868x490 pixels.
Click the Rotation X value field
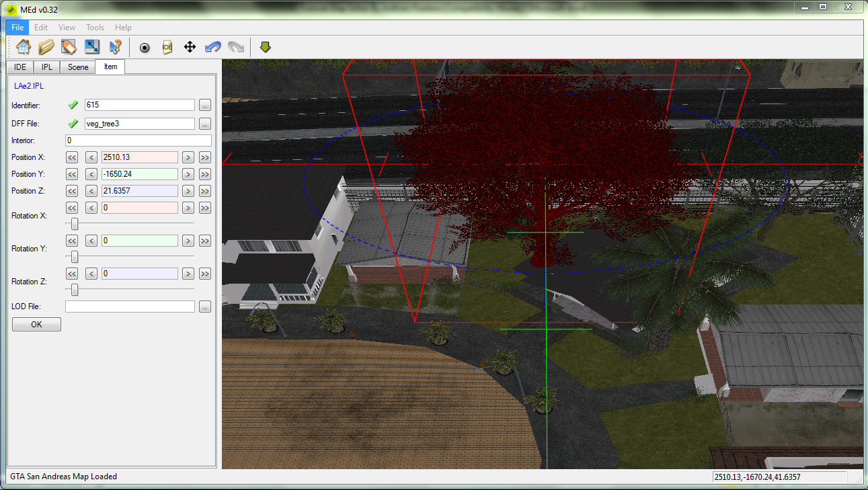(140, 208)
